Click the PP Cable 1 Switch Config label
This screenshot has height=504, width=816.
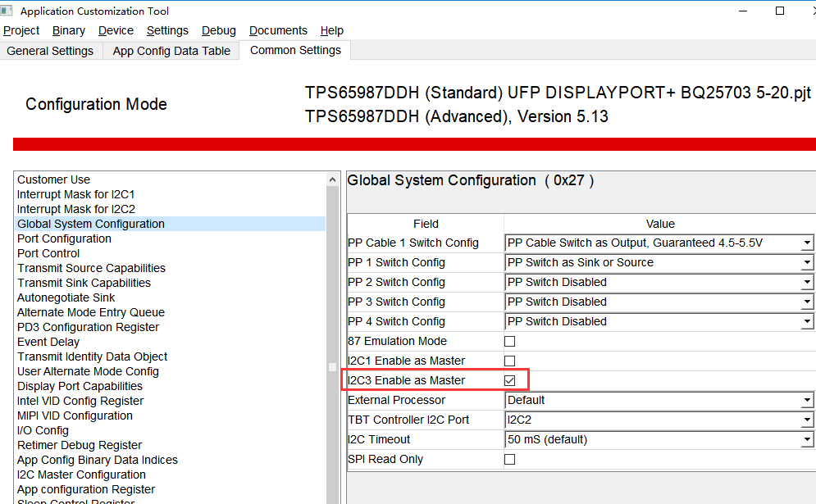(x=413, y=243)
